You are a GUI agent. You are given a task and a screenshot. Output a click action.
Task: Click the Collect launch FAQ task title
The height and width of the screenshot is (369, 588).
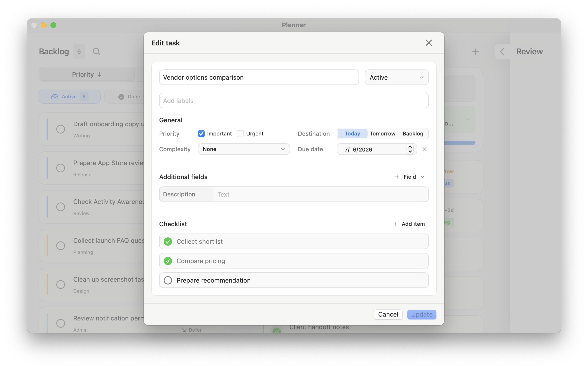click(x=108, y=240)
